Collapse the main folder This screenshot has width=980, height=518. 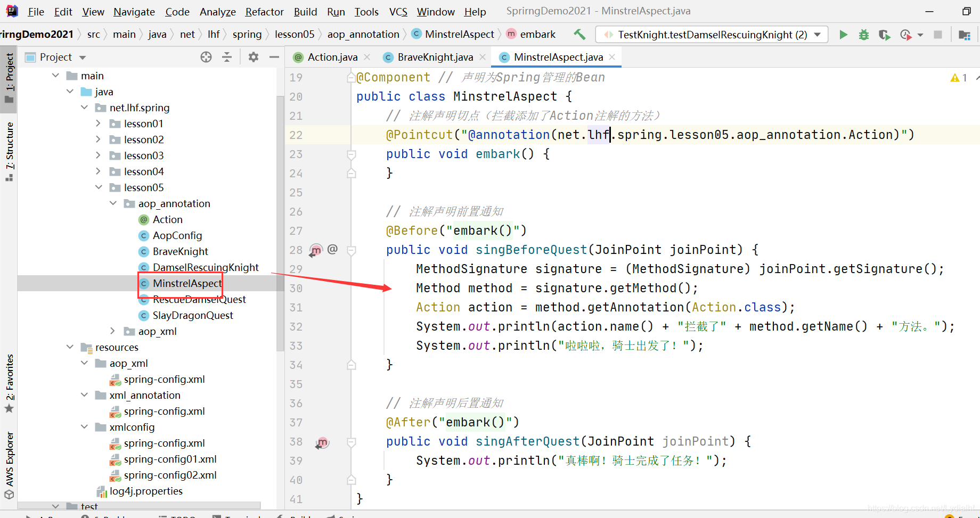click(55, 76)
